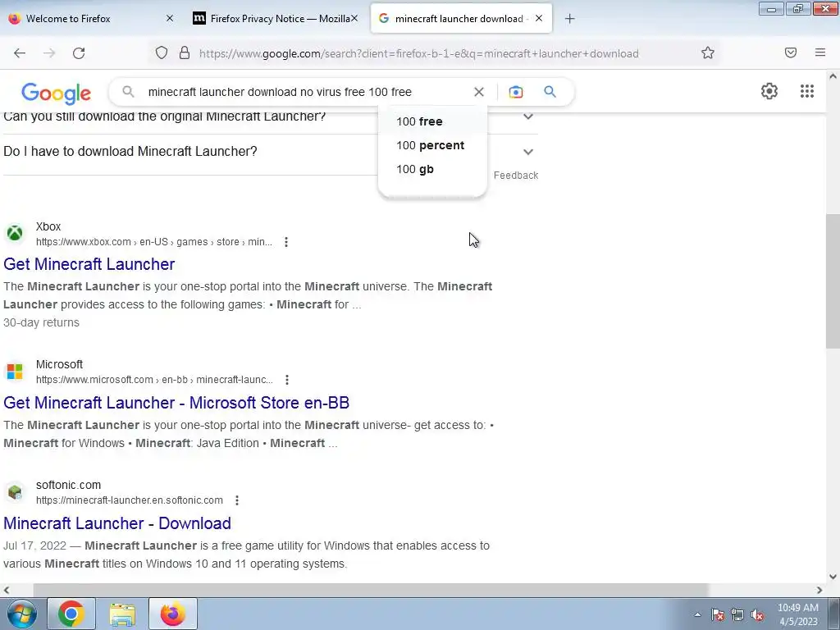Click the network tray icon

point(737,614)
